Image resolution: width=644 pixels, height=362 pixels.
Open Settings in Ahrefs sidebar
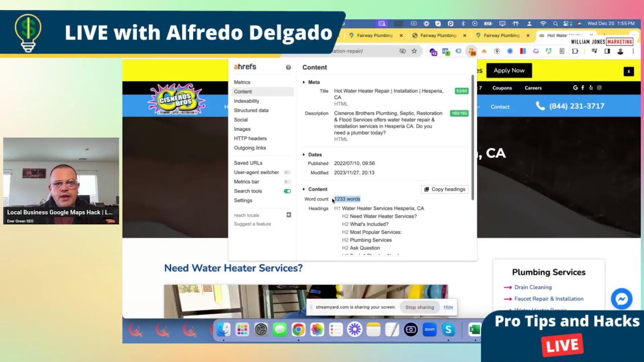[x=243, y=200]
